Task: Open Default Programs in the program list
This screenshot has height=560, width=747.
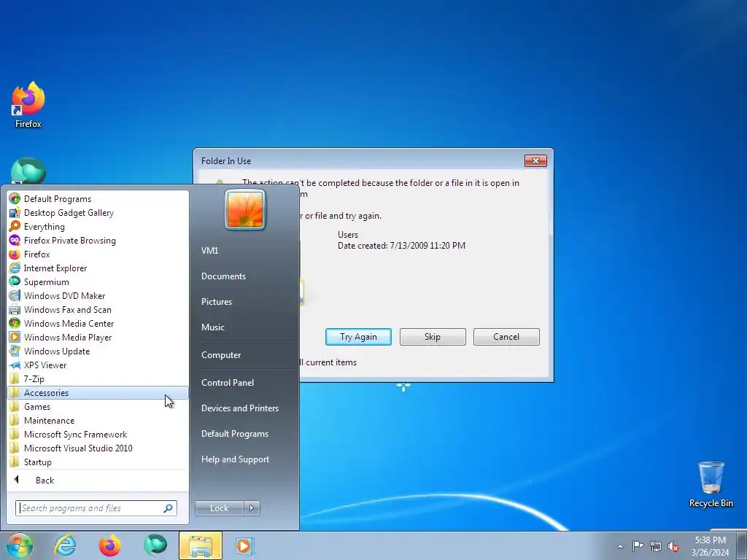Action: 98,199
